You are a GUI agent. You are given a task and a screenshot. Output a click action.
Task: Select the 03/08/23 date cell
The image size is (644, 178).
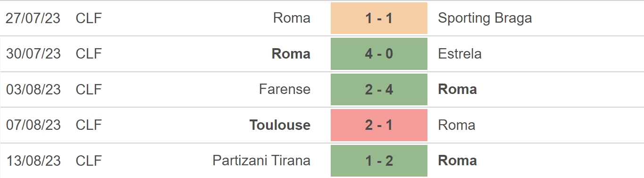33,89
